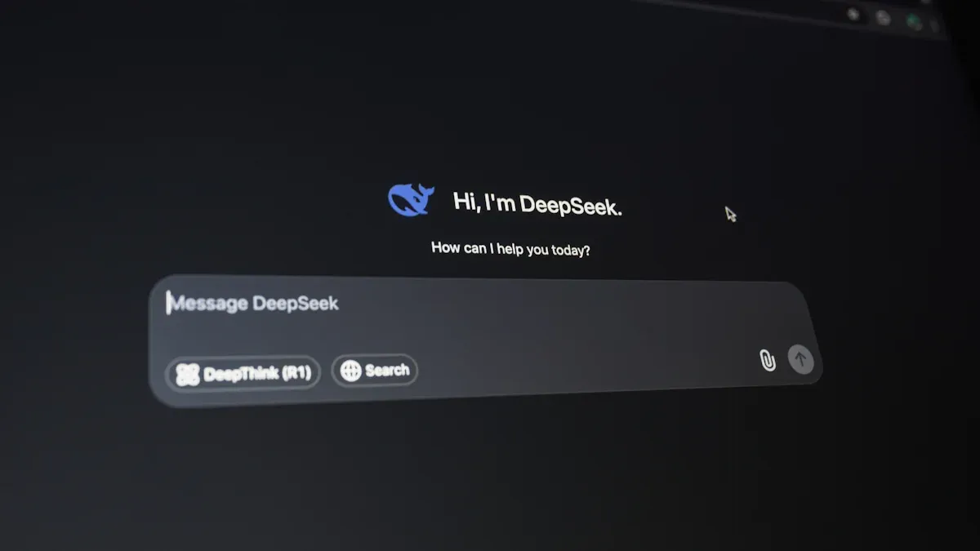
Task: Click the "Search" label text in the pill
Action: [x=386, y=371]
